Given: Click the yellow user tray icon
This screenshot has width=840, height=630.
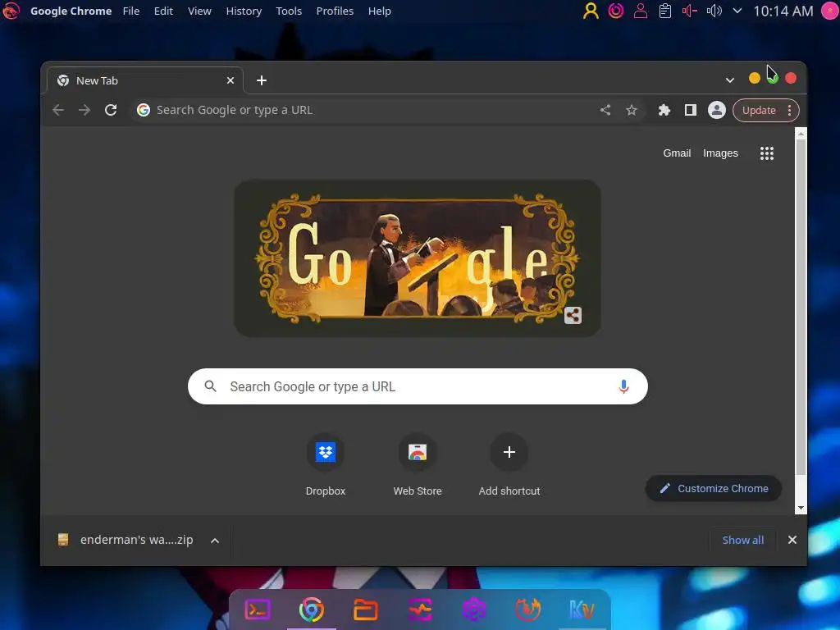Looking at the screenshot, I should coord(591,11).
